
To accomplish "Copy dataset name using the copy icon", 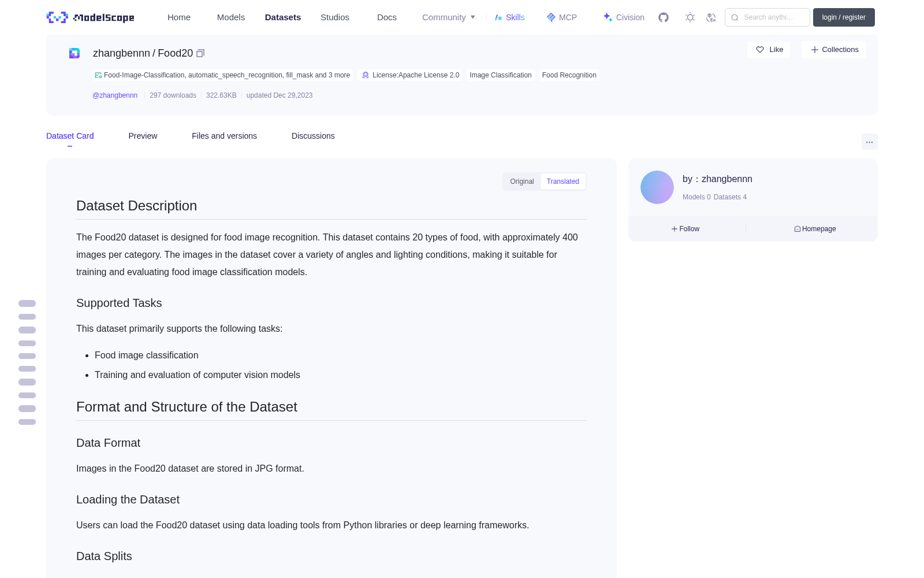I will (200, 53).
